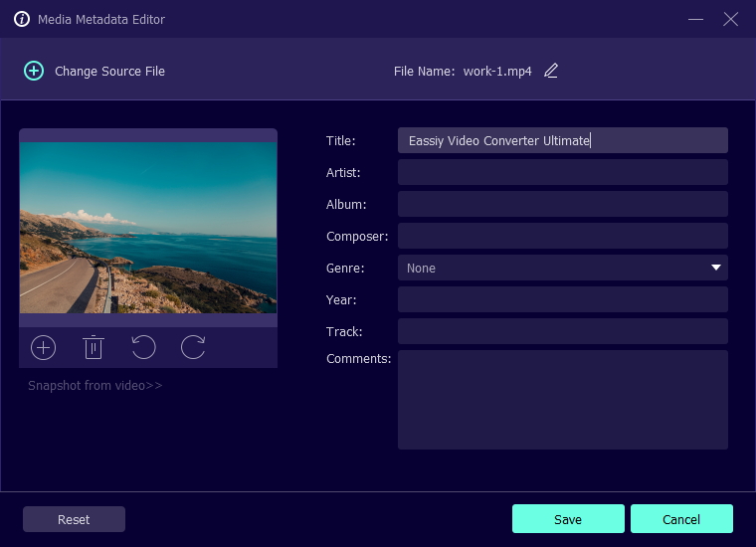Delete the cover image with trash icon

click(94, 347)
